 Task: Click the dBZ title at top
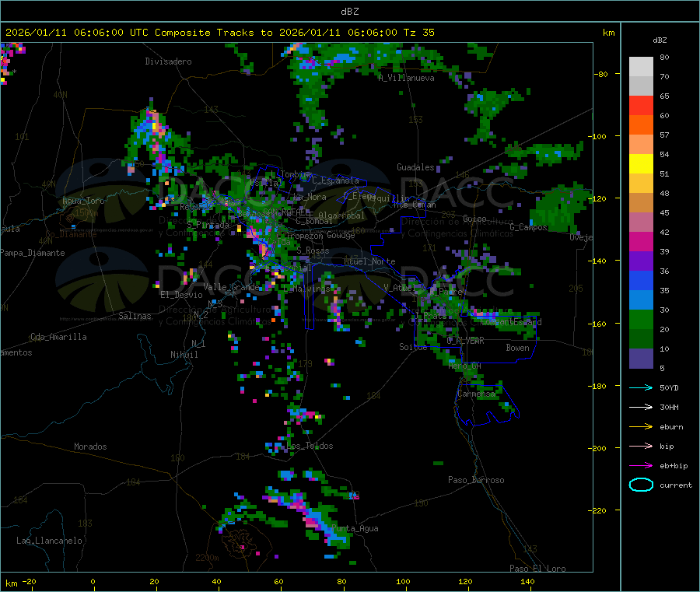pos(349,12)
